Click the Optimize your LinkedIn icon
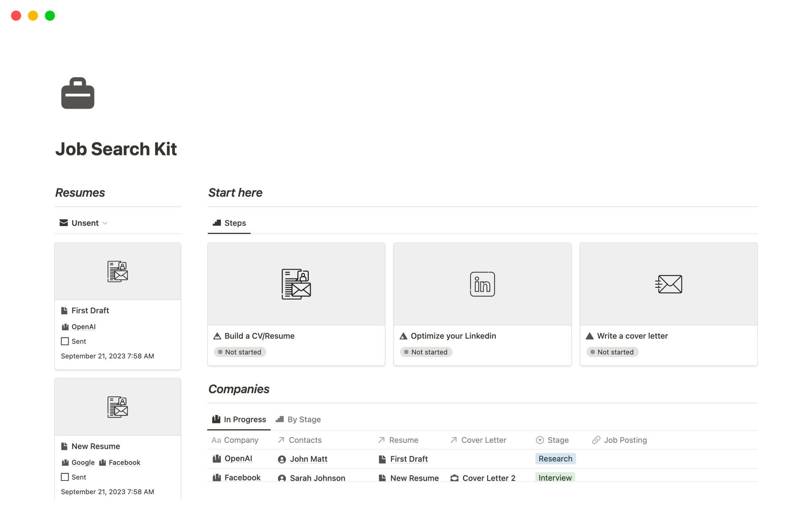Viewport: 812px width, 508px height. coord(482,284)
